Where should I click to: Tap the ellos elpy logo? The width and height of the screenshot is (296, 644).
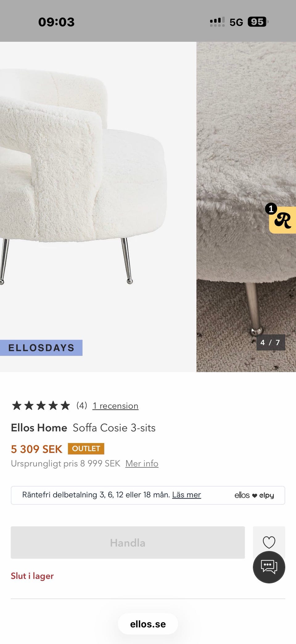pyautogui.click(x=254, y=495)
